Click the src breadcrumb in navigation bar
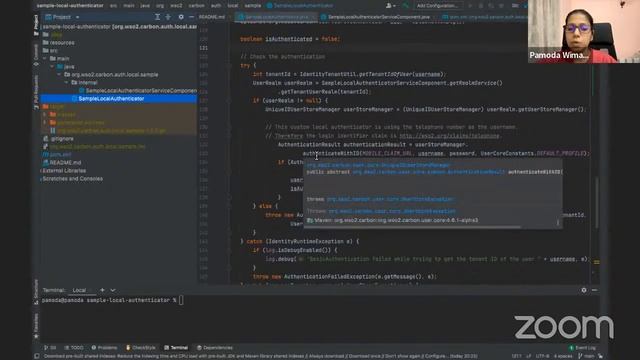640x360 pixels. 113,6
